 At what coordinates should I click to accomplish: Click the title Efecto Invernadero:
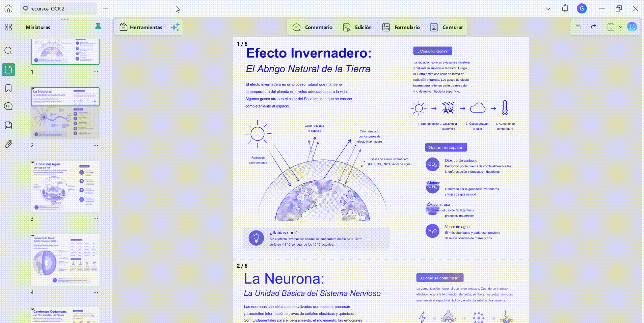point(308,53)
